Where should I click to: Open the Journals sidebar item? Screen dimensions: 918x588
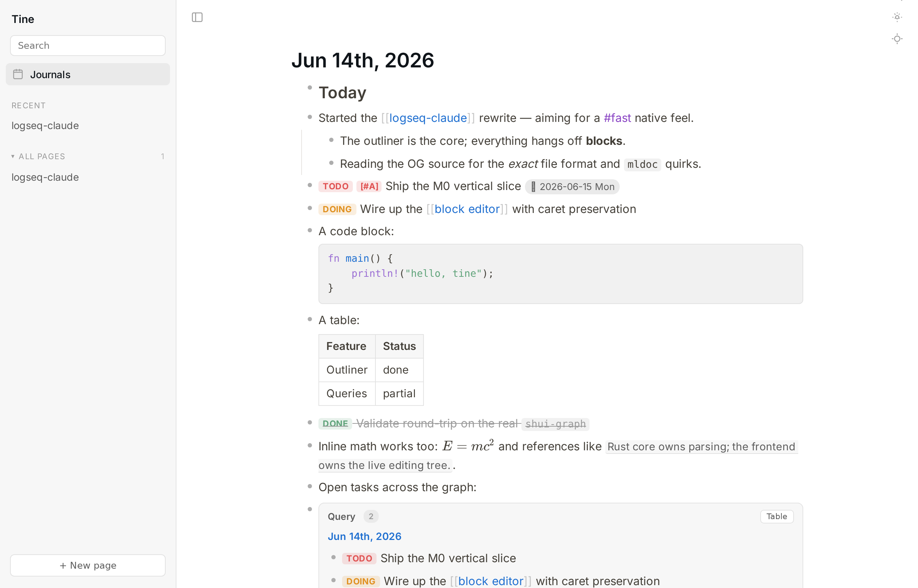(x=88, y=74)
